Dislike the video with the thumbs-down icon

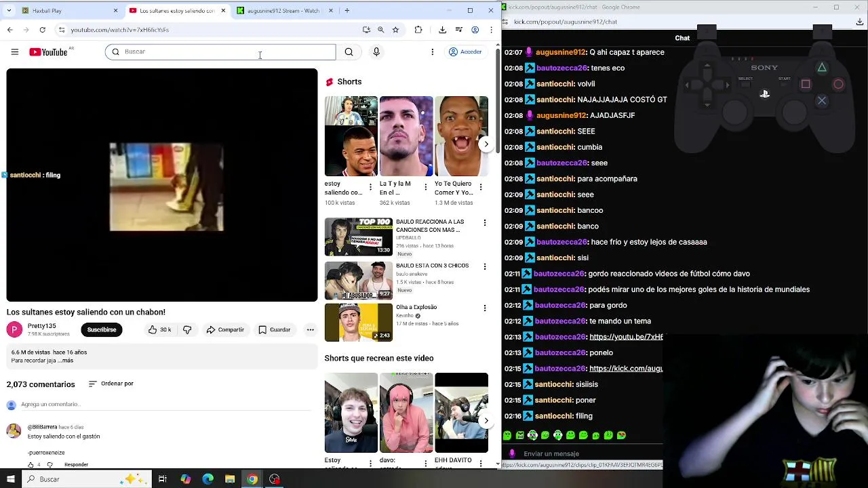coord(187,330)
